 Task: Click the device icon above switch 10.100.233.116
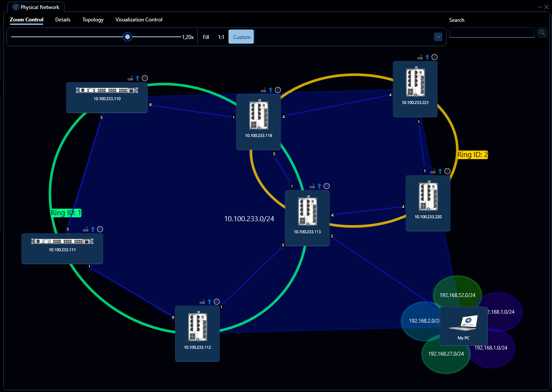point(263,90)
